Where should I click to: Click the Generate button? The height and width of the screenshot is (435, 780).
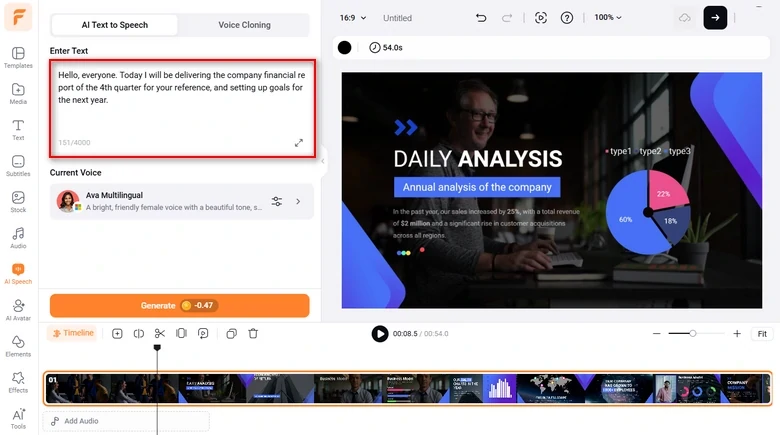point(180,306)
